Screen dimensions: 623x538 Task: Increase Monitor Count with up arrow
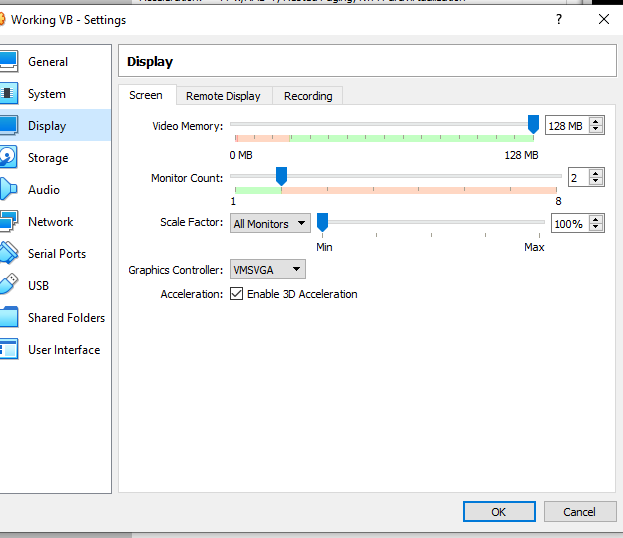(x=596, y=173)
